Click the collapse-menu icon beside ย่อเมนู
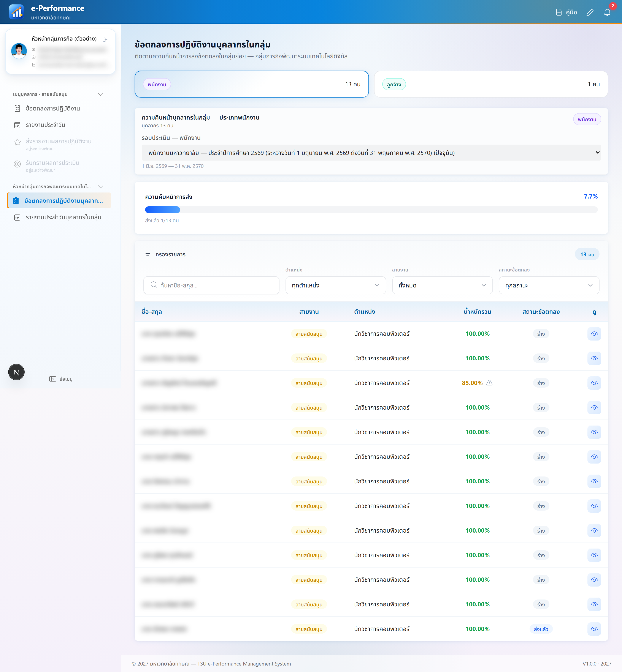The image size is (622, 672). pos(52,379)
